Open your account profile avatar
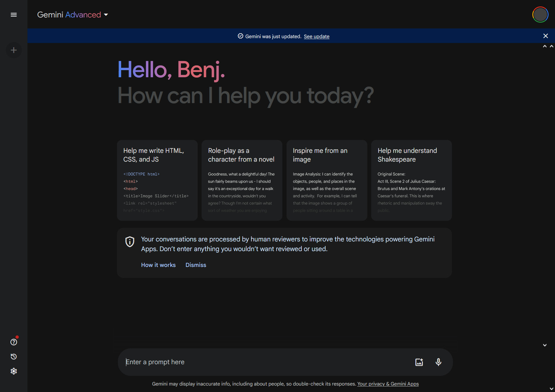This screenshot has width=555, height=392. (x=540, y=15)
